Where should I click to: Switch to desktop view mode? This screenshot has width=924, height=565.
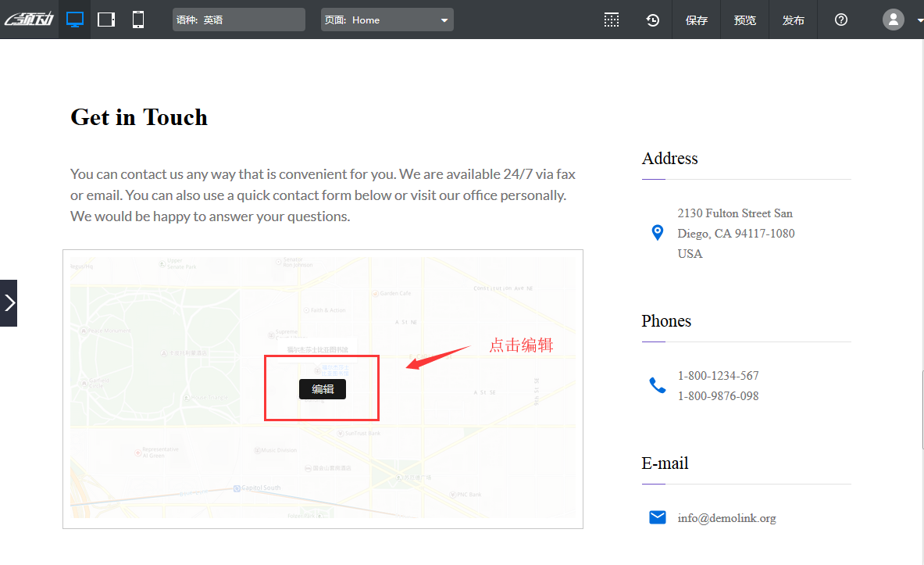75,20
